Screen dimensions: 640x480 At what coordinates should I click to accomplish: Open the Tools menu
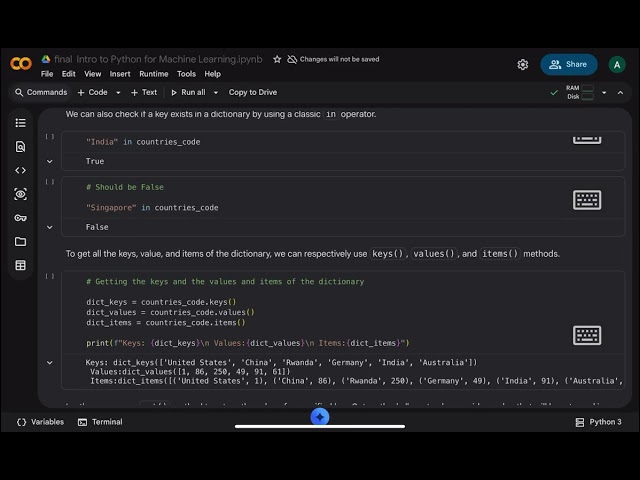[186, 74]
